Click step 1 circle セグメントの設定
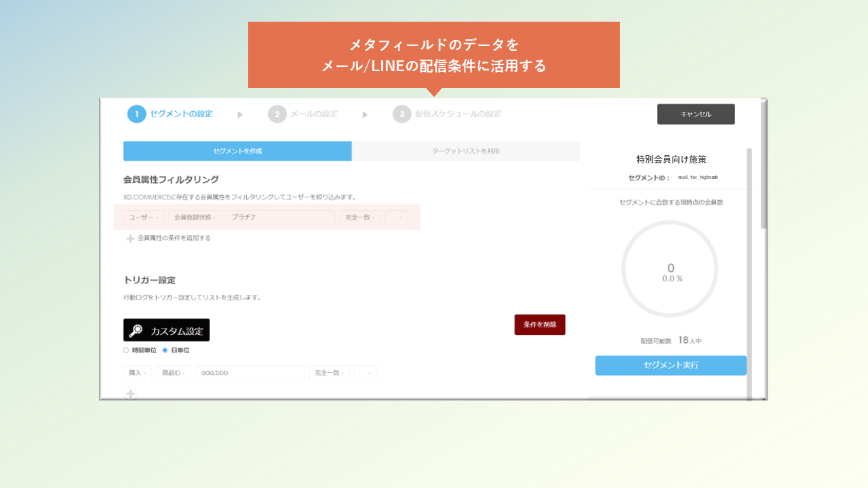The width and height of the screenshot is (868, 488). pos(136,114)
